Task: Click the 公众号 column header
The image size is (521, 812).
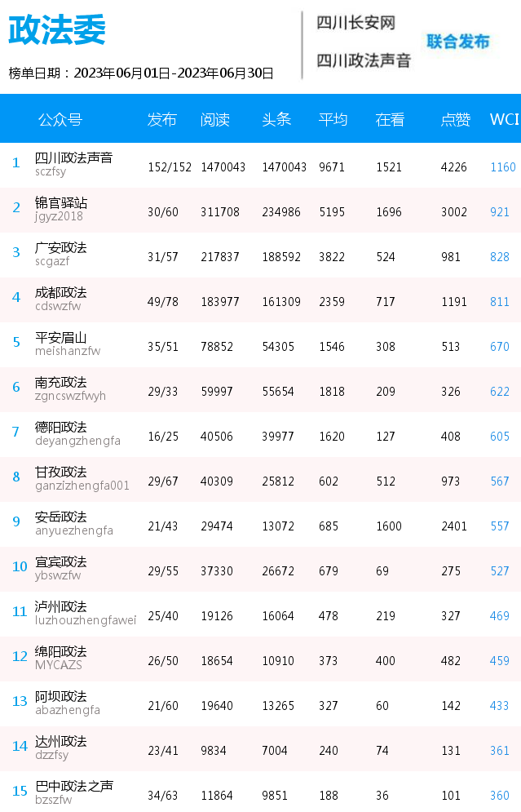Action: click(60, 120)
